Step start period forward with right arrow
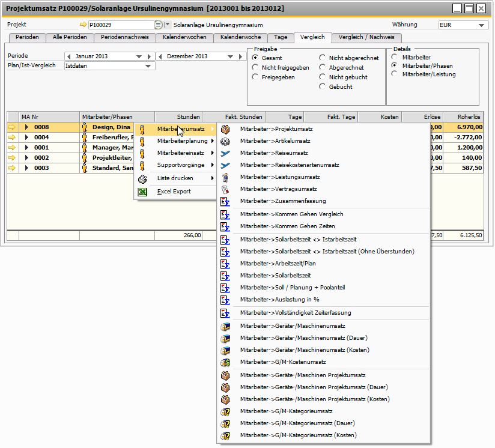495x448 pixels. coord(149,56)
